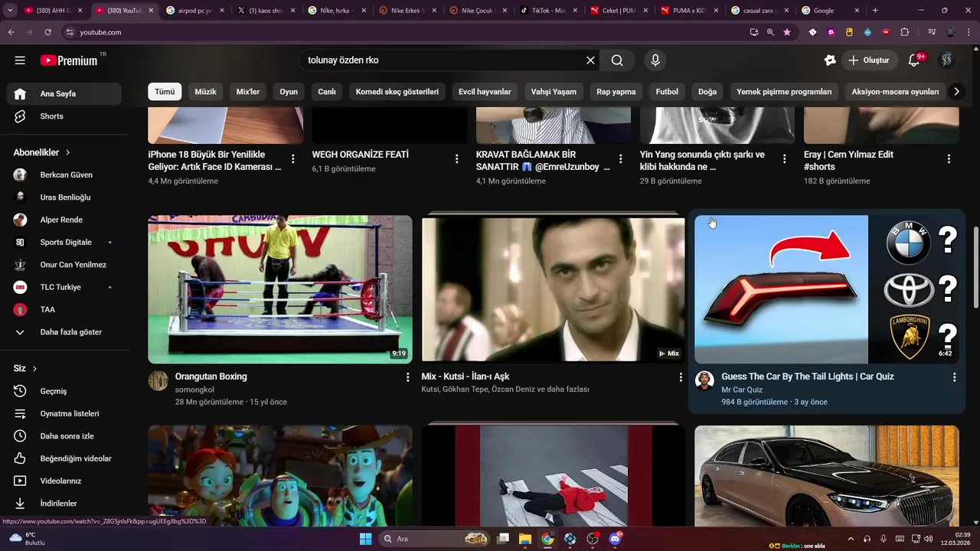
Task: Open options menu for Orangutan Boxing video
Action: click(407, 377)
